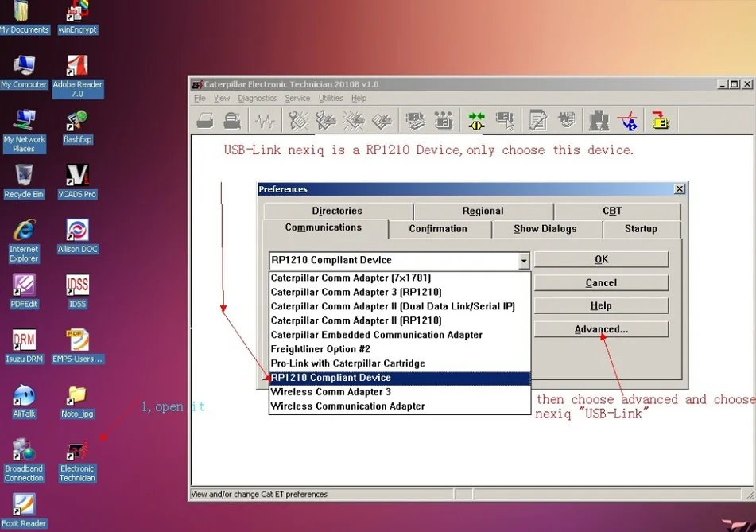Select My Computer desktop icon
This screenshot has height=532, width=756.
(x=24, y=72)
